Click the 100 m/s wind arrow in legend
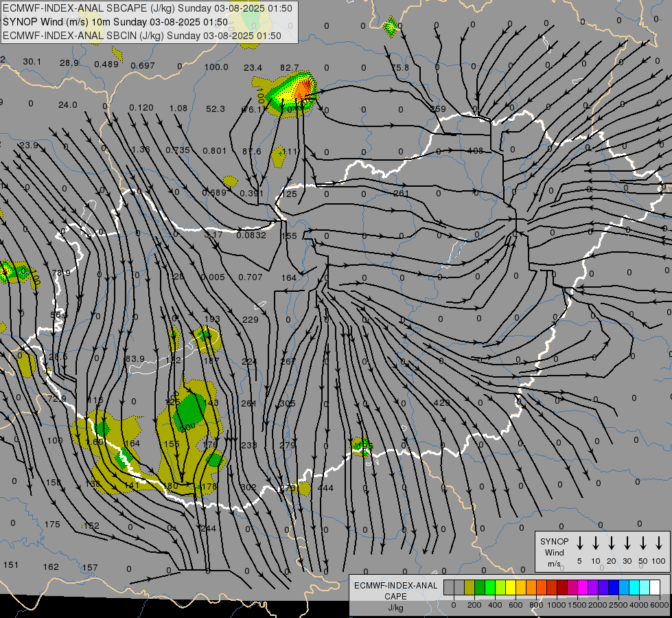Image resolution: width=672 pixels, height=618 pixels. 659,543
